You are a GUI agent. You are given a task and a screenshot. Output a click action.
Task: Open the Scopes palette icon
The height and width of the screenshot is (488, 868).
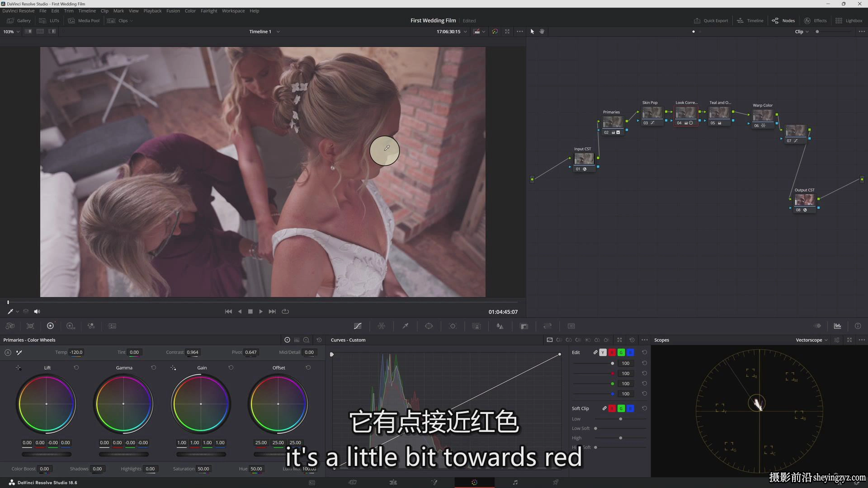coord(838,326)
